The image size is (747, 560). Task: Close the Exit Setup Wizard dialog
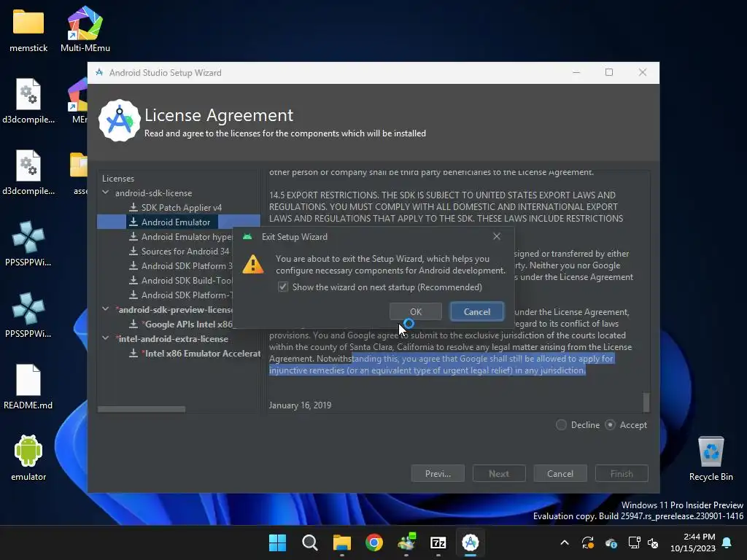pos(496,237)
